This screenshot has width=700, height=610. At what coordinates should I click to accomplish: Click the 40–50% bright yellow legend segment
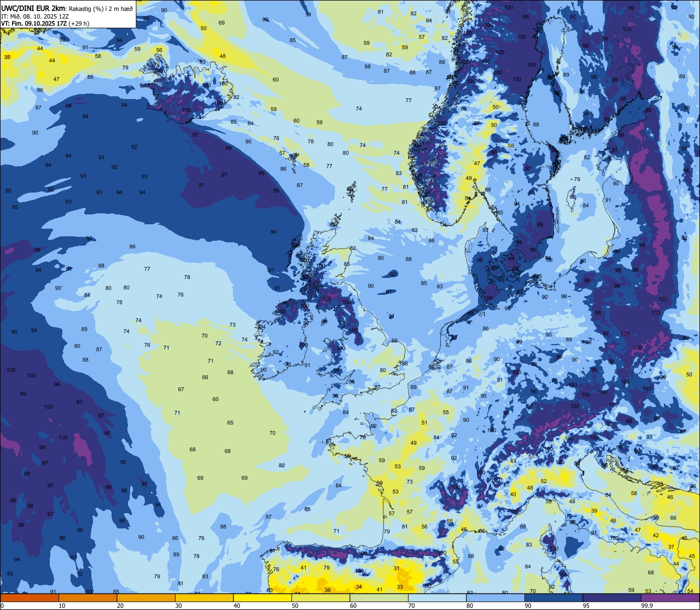[262, 598]
